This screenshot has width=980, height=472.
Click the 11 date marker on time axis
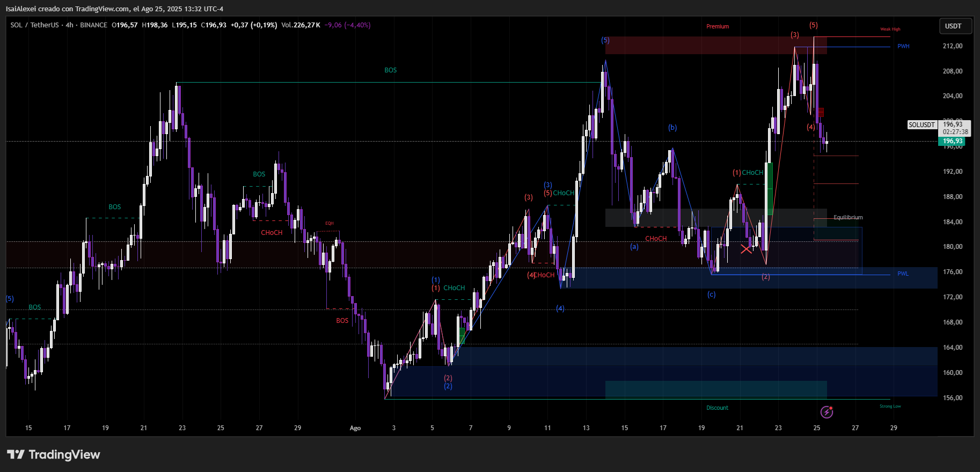click(547, 428)
